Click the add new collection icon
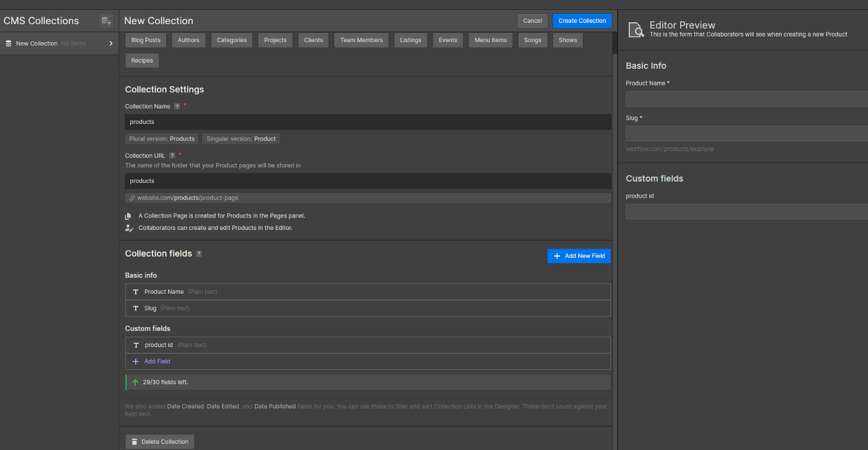Image resolution: width=868 pixels, height=450 pixels. [x=106, y=21]
